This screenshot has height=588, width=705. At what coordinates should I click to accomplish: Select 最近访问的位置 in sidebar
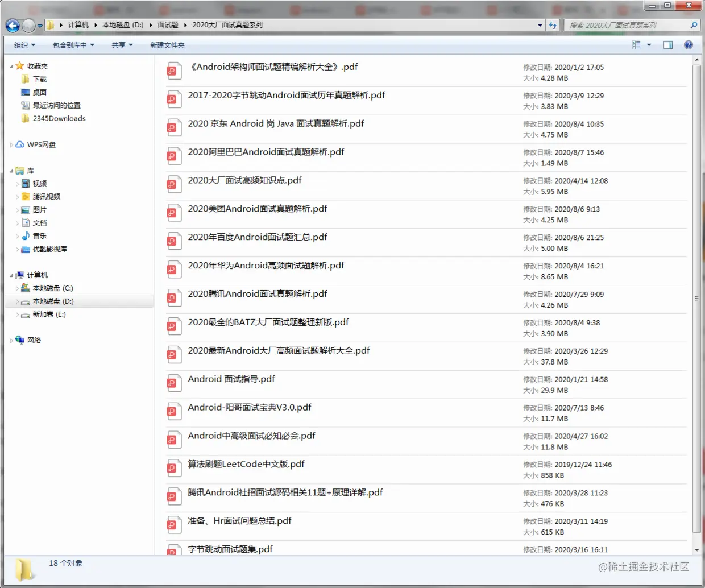pyautogui.click(x=56, y=105)
